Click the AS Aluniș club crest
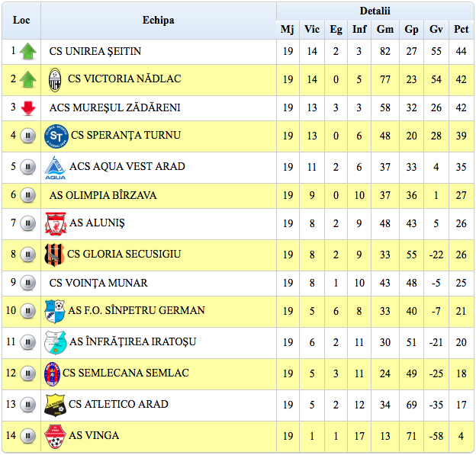This screenshot has width=476, height=455. 55,223
